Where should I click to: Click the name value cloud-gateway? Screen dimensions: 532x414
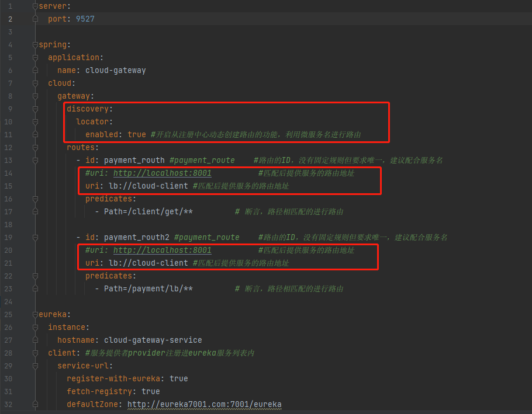pos(115,71)
